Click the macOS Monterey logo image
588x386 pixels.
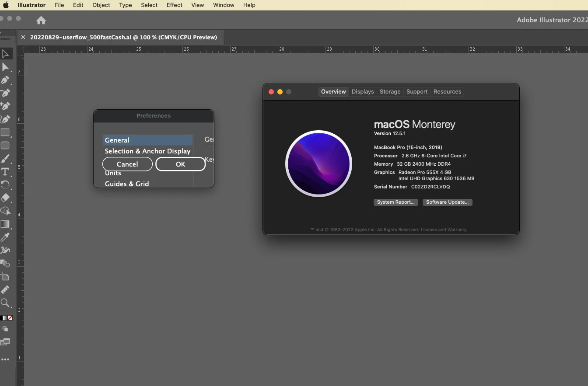[318, 163]
